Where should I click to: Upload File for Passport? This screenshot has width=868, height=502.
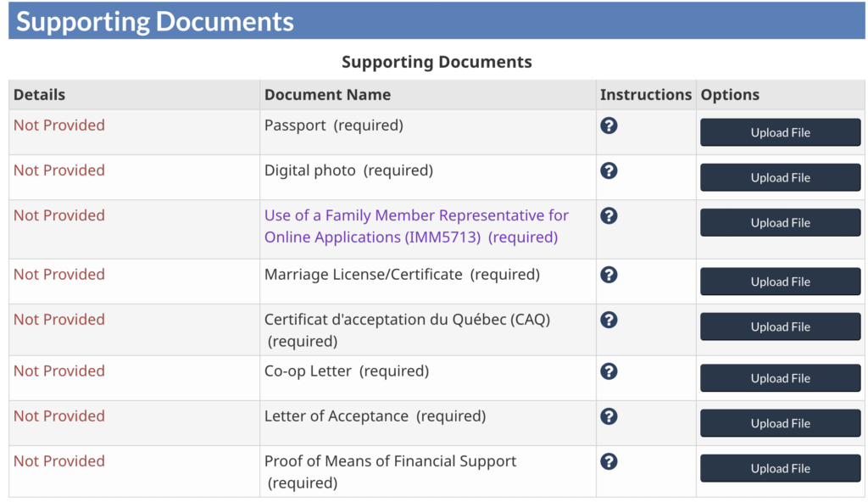click(x=780, y=133)
